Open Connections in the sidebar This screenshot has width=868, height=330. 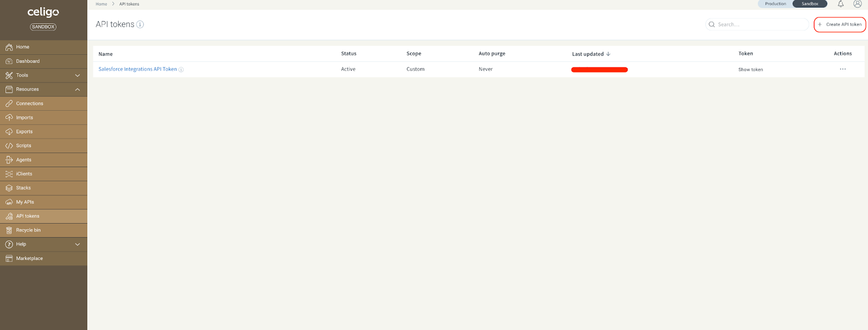pyautogui.click(x=43, y=104)
